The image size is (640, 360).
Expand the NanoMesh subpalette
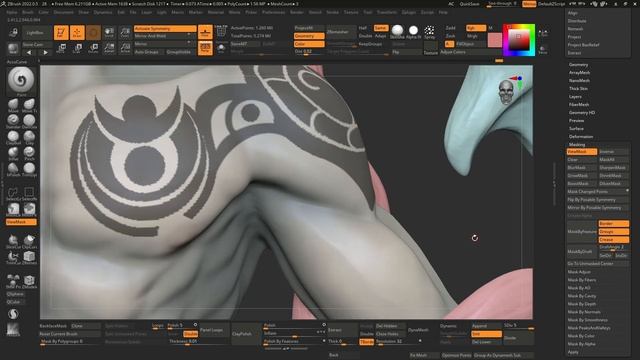(579, 80)
